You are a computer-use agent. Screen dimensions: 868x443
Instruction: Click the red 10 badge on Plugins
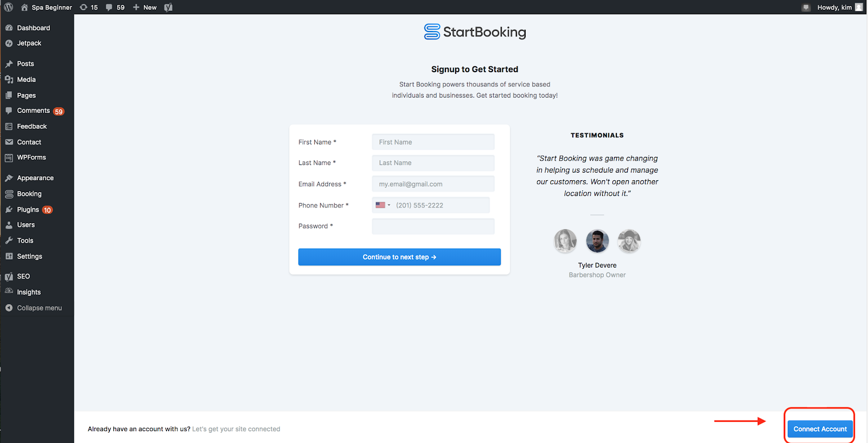(x=47, y=210)
